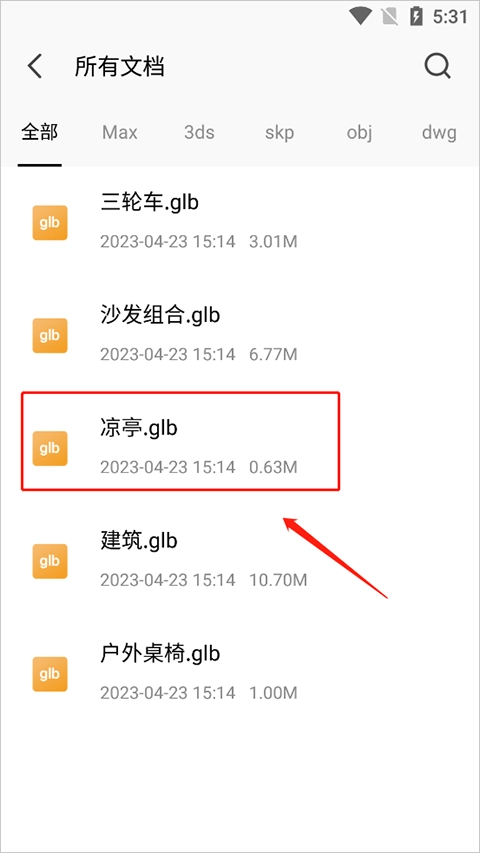Open the highlighted 凉亭.glb file

tap(181, 441)
